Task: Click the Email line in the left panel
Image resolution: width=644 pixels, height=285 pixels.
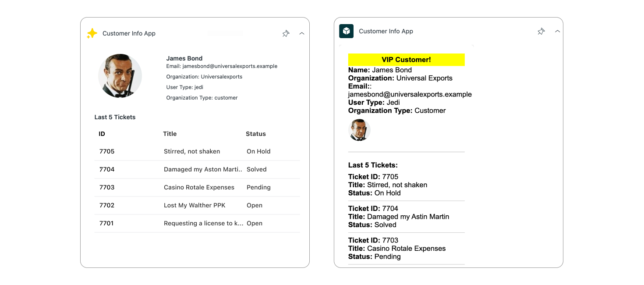Action: (222, 66)
